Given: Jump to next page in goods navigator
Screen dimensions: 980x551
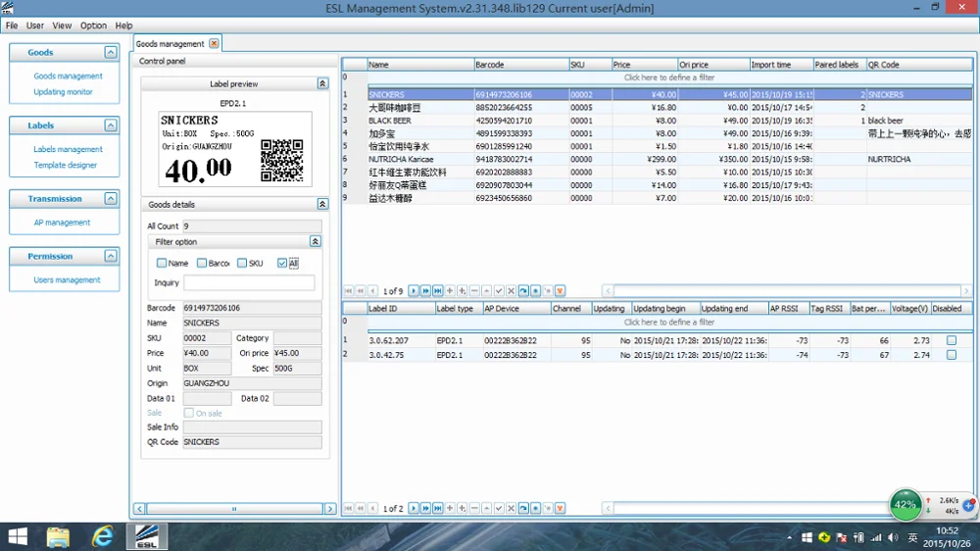Looking at the screenshot, I should point(425,291).
